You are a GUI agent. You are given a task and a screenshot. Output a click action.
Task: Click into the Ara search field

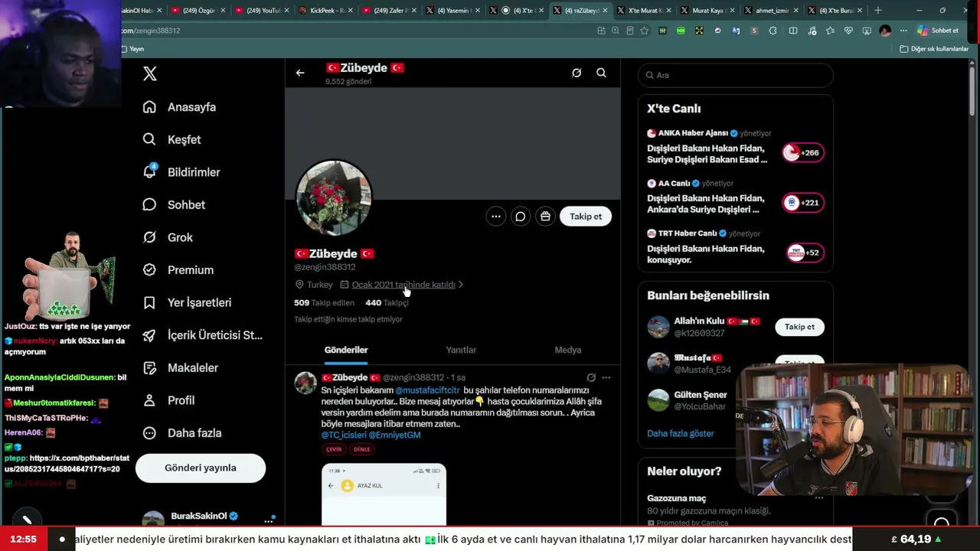735,75
